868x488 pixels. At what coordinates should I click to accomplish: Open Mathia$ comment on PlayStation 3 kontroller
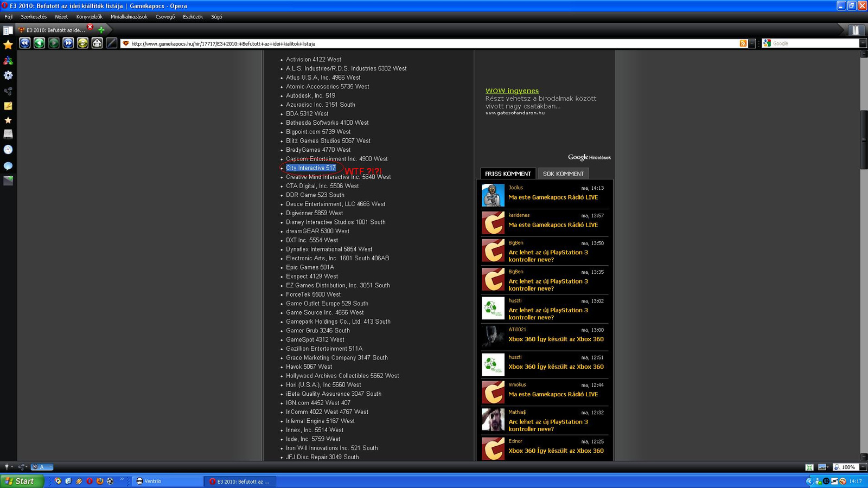pos(548,425)
